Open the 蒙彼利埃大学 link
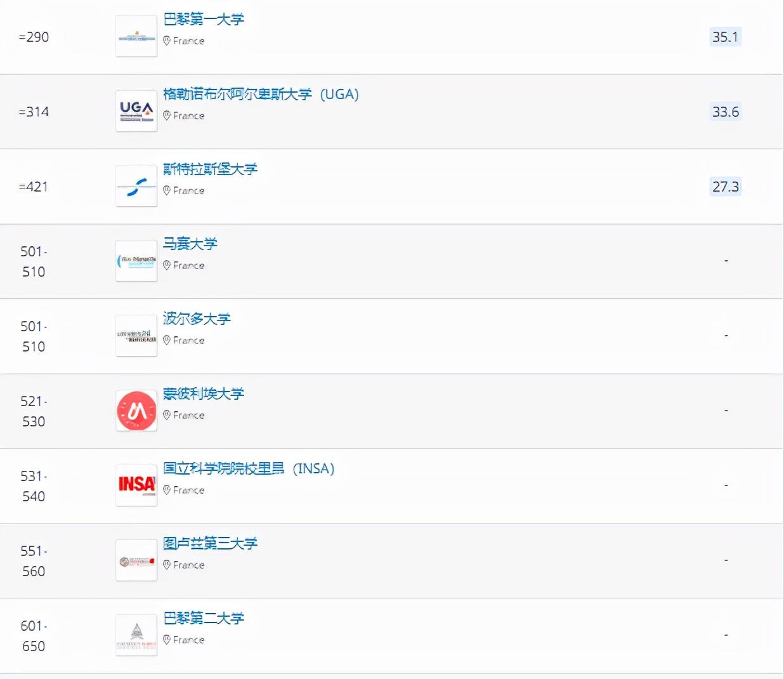Viewport: 784px width, 679px height. [204, 393]
